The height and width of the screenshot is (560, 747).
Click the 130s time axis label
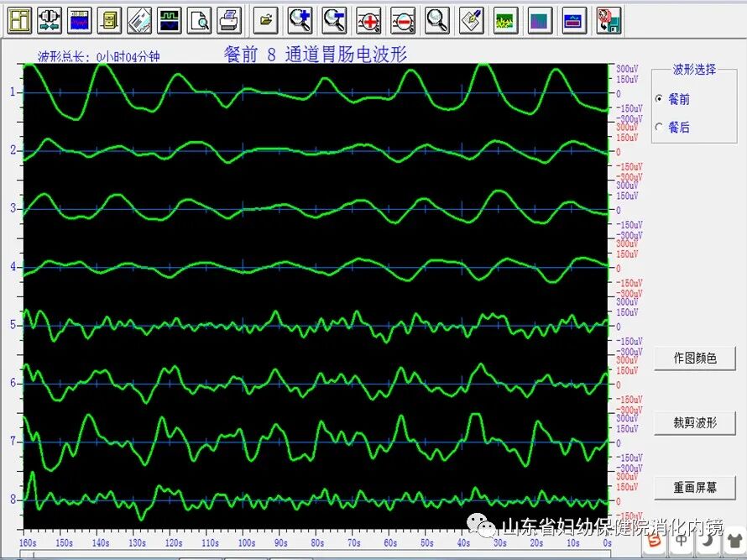click(137, 543)
